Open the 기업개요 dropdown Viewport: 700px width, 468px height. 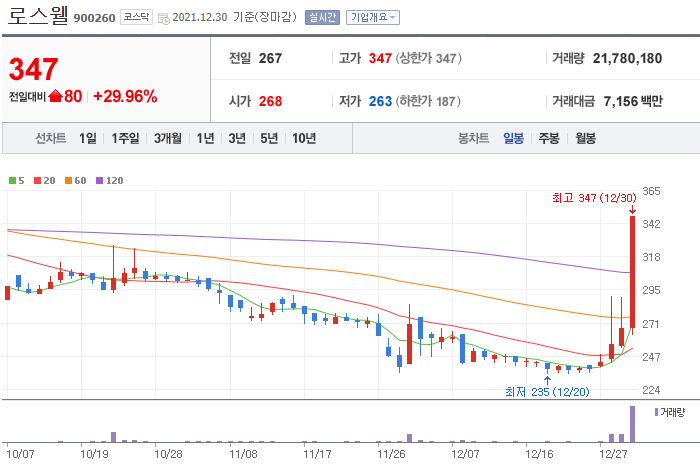click(x=373, y=17)
